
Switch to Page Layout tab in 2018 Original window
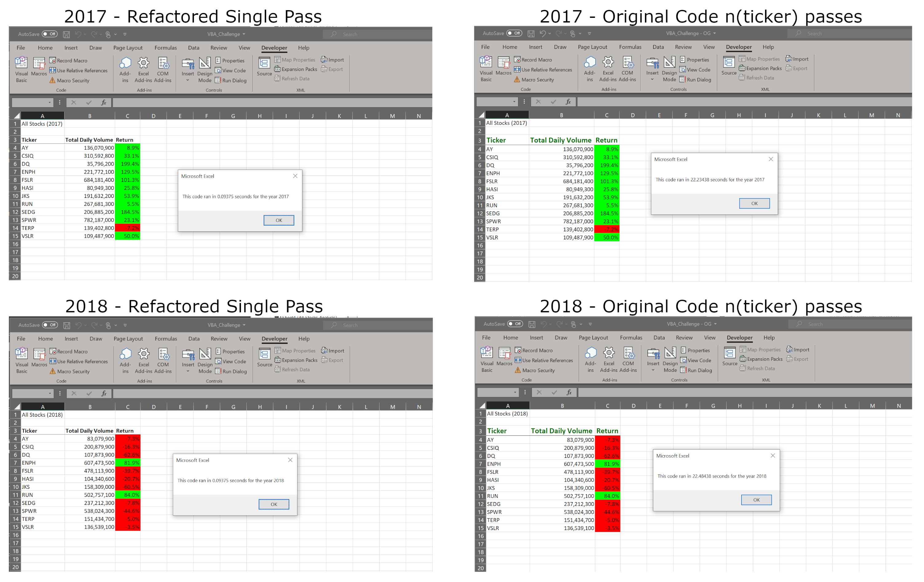click(x=593, y=338)
